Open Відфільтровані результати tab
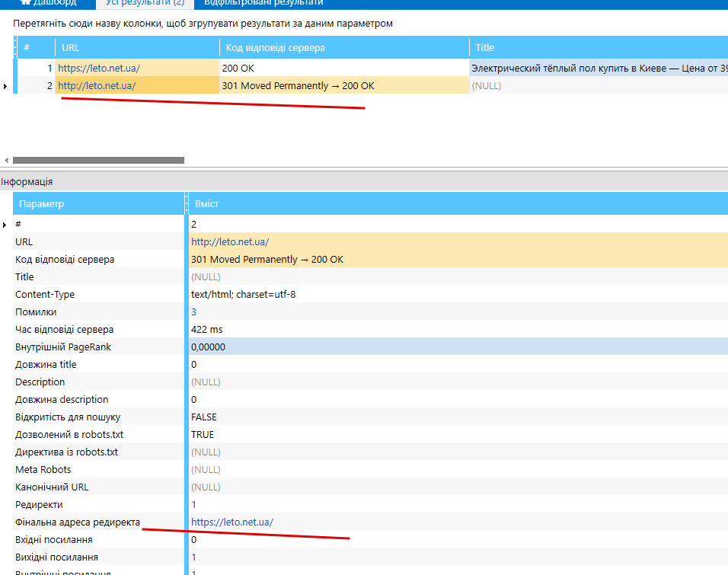Screen dimensions: 728x575 (x=263, y=3)
